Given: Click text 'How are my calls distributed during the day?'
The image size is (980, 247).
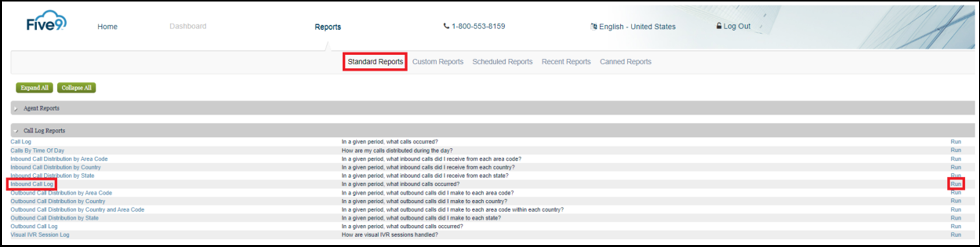Looking at the screenshot, I should pos(397,151).
